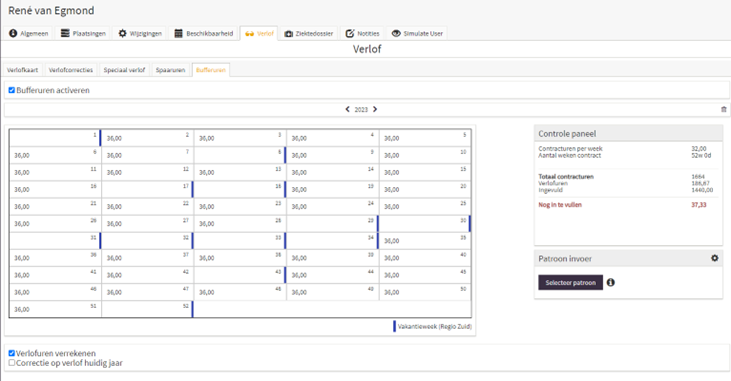Click the René van Egmond name heading

(51, 10)
